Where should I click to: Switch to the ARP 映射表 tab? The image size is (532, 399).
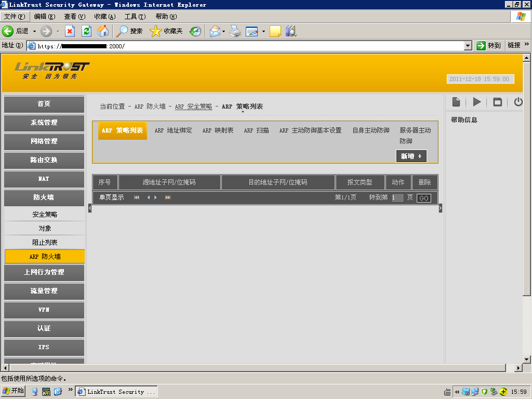[x=218, y=130]
